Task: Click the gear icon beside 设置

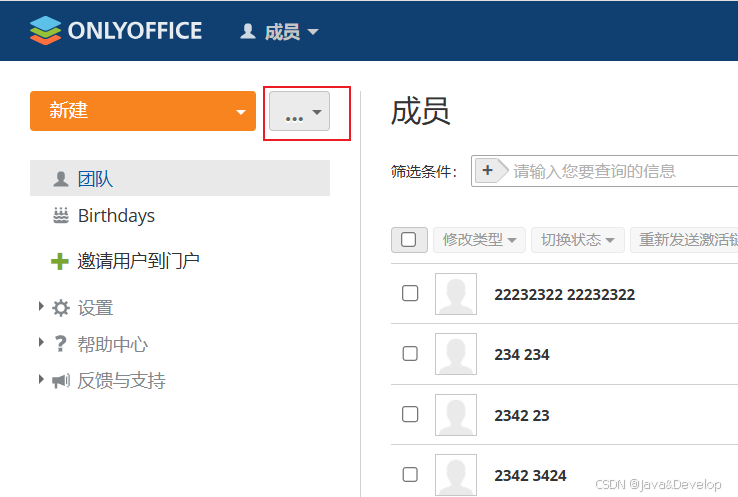Action: tap(61, 308)
